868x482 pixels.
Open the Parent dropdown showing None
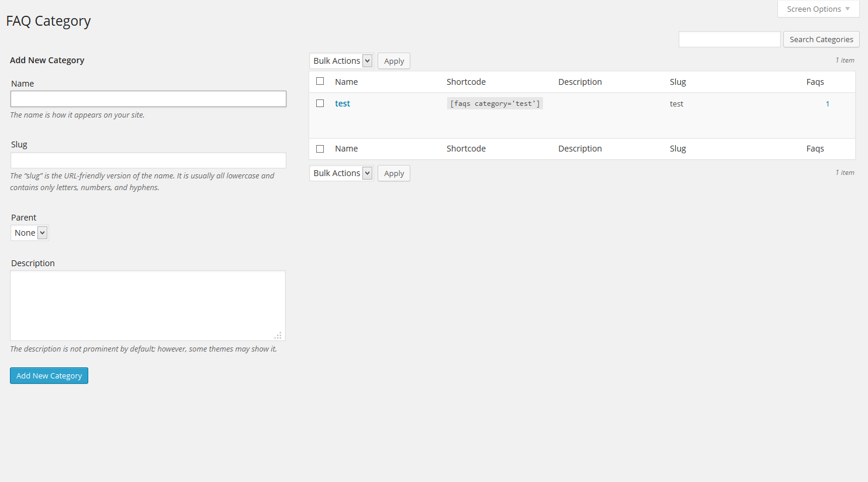pyautogui.click(x=29, y=232)
